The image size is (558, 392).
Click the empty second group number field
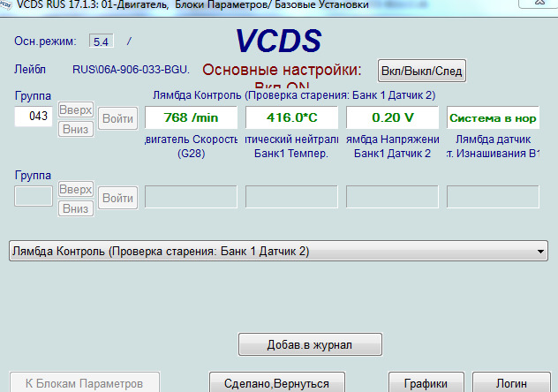[x=34, y=196]
